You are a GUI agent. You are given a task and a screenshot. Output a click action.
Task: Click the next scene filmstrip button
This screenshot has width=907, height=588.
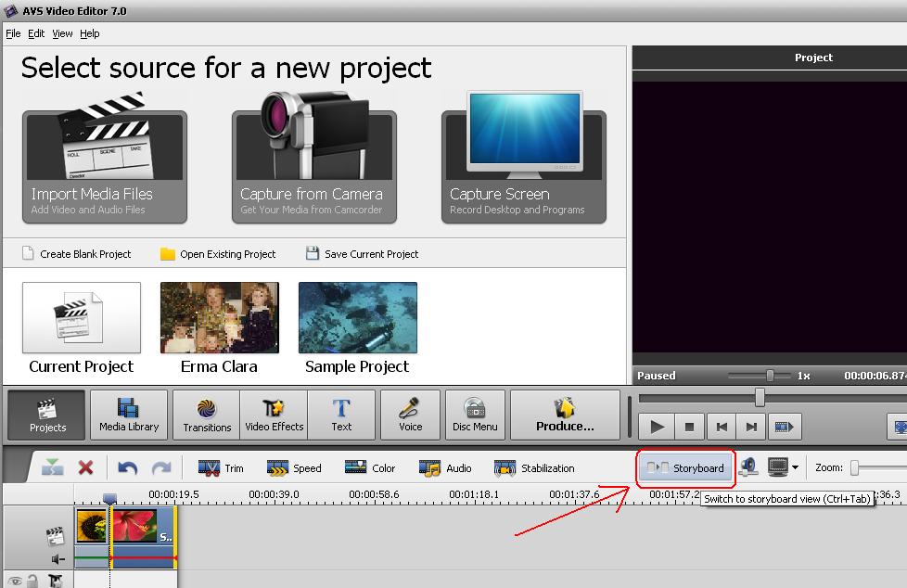coord(784,428)
